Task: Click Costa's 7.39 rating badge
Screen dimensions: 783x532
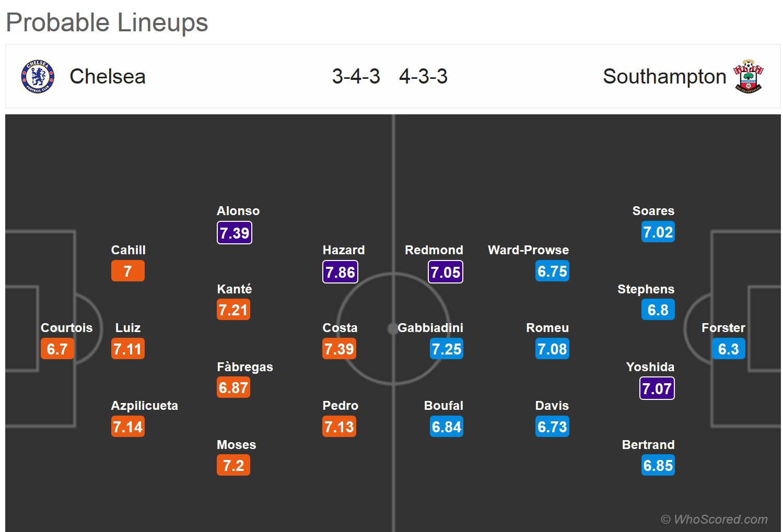Action: (340, 349)
